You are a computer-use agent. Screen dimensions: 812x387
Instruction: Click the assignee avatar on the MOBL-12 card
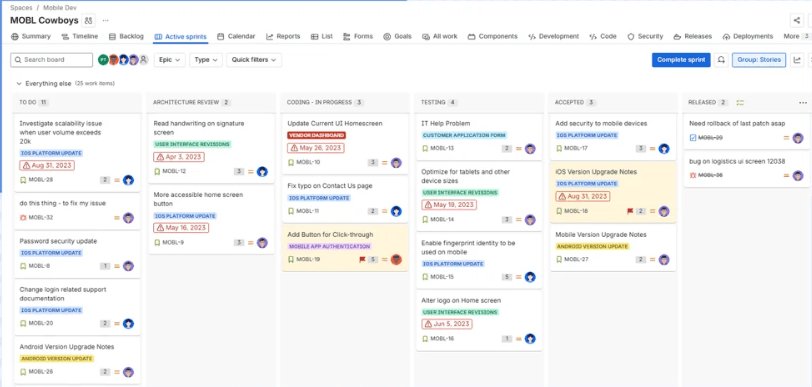click(x=262, y=171)
